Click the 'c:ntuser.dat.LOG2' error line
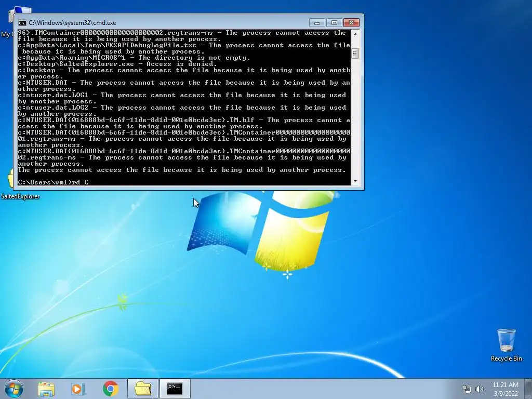The width and height of the screenshot is (532, 399). pos(182,111)
